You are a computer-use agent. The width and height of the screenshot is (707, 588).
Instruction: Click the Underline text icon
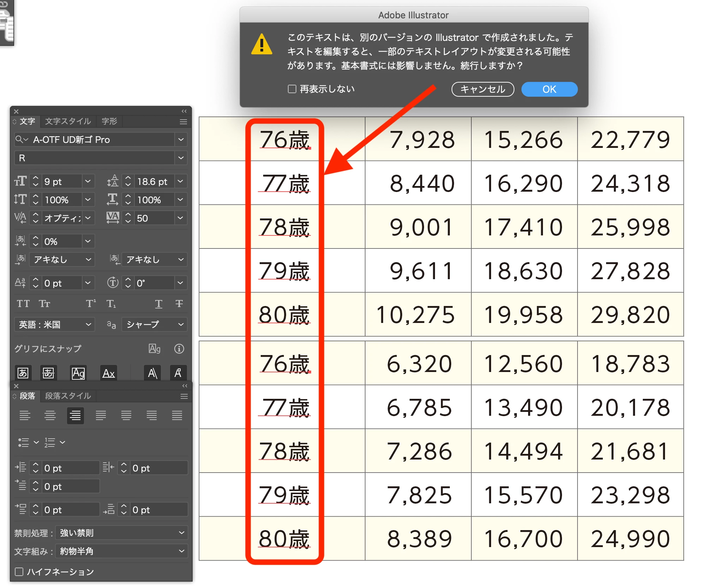pos(158,304)
